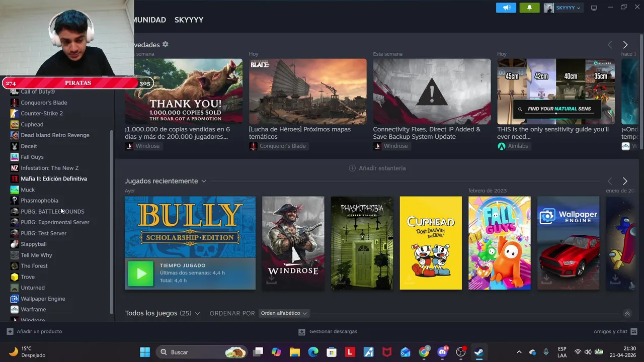Image resolution: width=644 pixels, height=362 pixels.
Task: Select PUBG: Experimental Server in library
Action: [x=55, y=222]
